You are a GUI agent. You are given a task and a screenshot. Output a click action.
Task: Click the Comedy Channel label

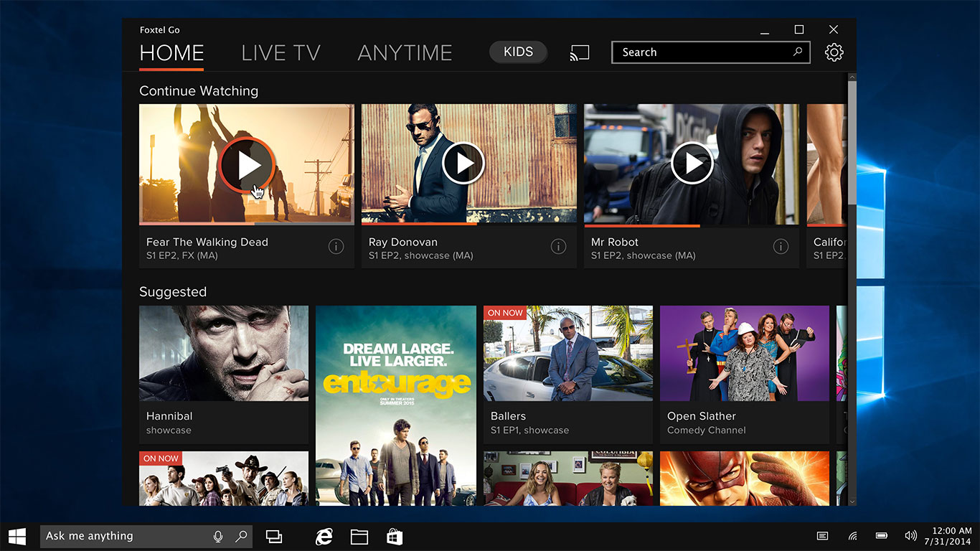(x=707, y=430)
